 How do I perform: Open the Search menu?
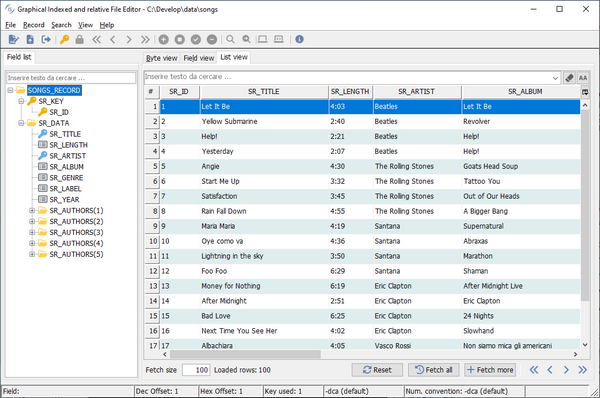[x=61, y=25]
